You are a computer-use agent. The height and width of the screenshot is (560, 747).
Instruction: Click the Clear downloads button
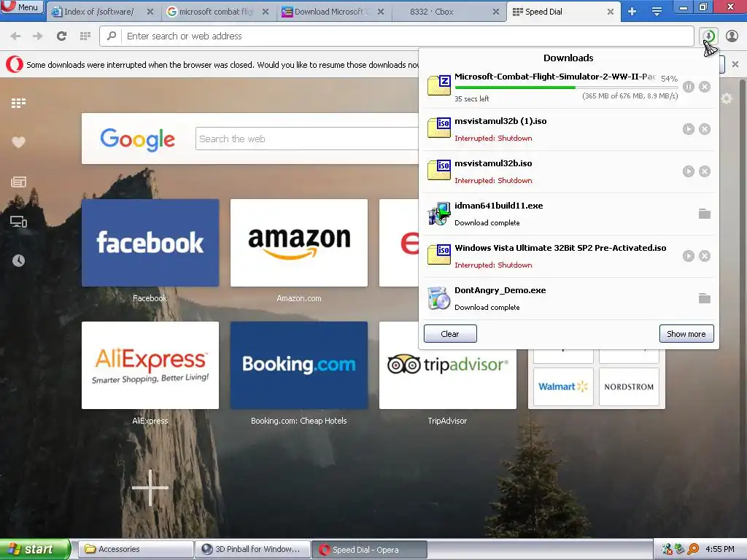pyautogui.click(x=450, y=334)
